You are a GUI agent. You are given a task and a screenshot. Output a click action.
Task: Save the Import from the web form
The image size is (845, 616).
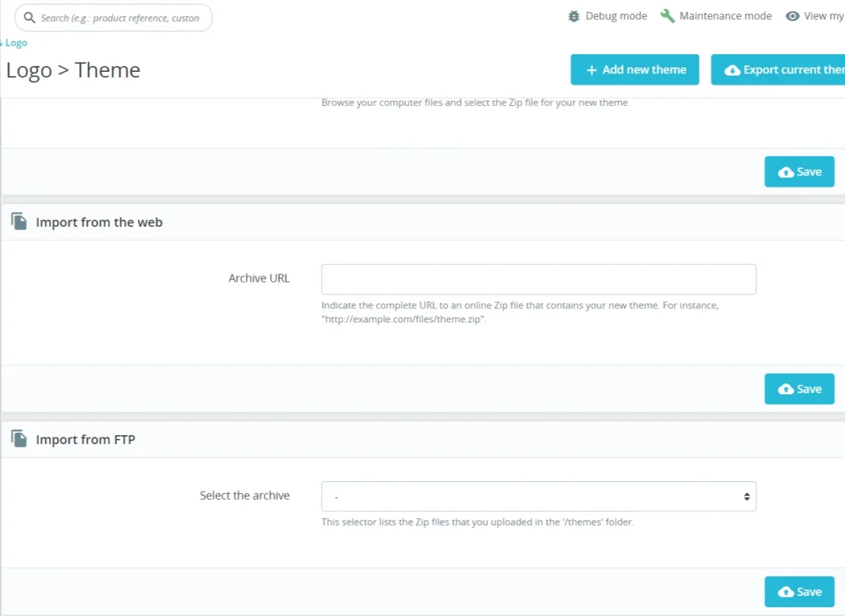point(799,389)
